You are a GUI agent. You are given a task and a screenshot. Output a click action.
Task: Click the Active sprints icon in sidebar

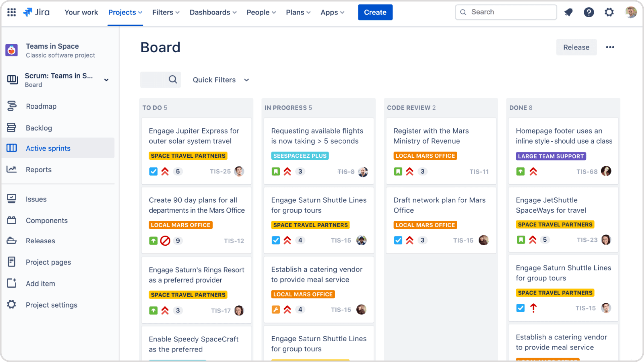[12, 148]
